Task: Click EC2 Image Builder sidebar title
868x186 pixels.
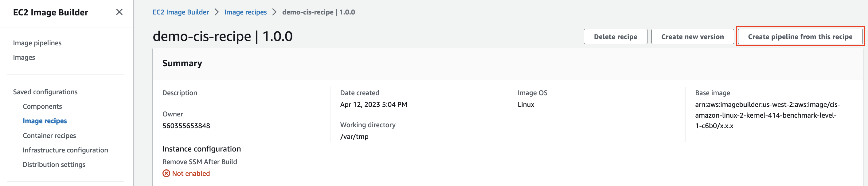Action: [51, 12]
